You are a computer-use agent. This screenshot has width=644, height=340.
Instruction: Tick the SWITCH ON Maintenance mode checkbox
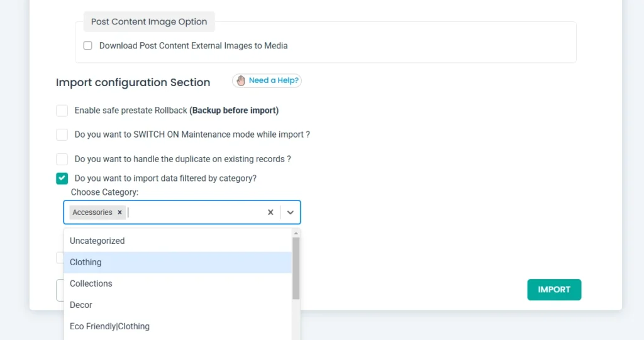coord(62,134)
